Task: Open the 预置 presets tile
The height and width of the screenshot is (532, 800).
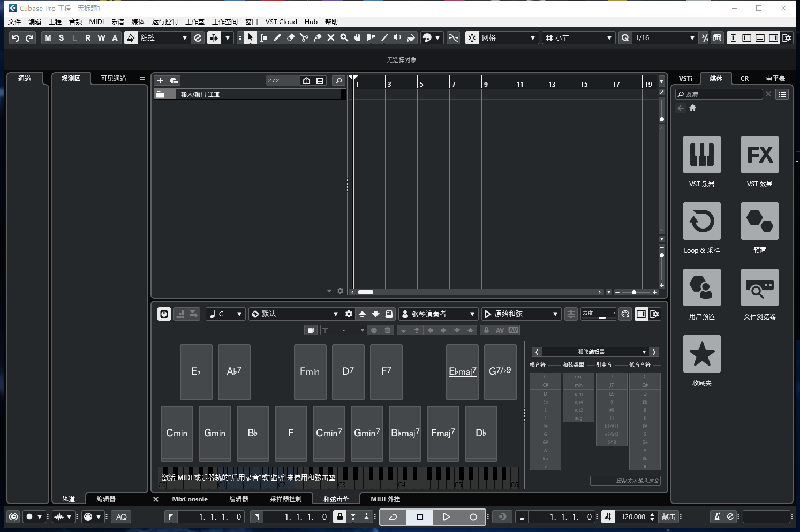Action: tap(759, 221)
